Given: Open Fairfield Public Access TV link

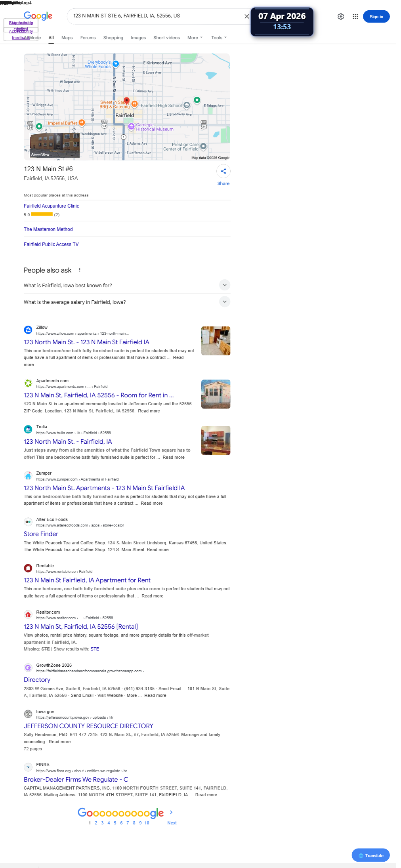Looking at the screenshot, I should 51,244.
